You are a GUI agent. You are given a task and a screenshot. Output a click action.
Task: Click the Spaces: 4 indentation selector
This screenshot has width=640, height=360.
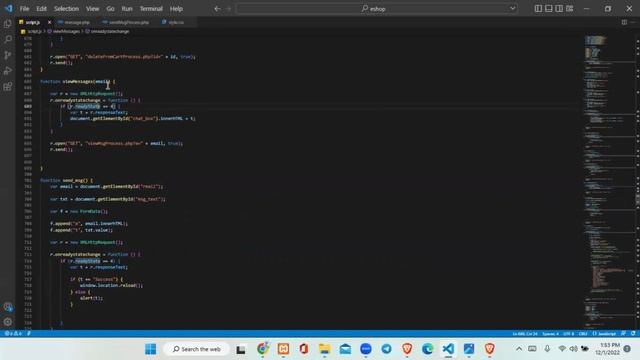550,333
